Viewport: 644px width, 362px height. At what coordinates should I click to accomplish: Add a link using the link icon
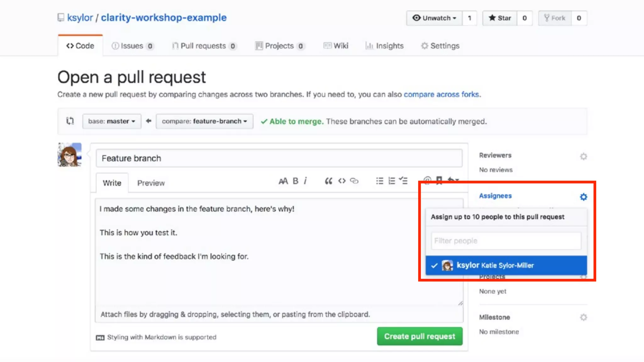(x=354, y=181)
